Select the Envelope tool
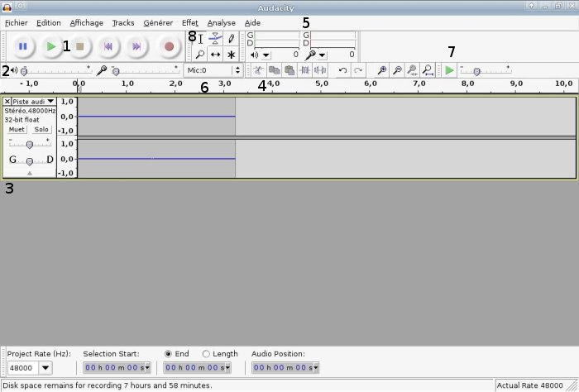This screenshot has width=579, height=392. click(215, 39)
